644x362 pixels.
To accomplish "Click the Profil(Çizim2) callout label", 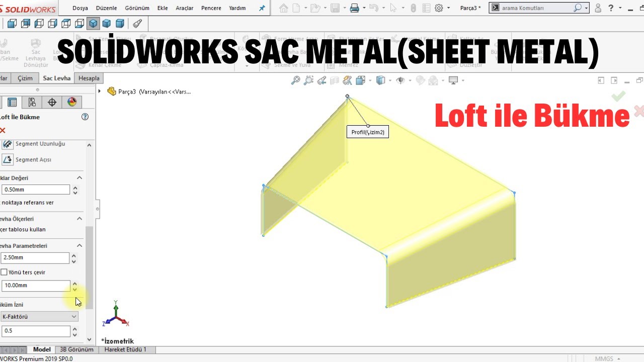I will coord(368,132).
